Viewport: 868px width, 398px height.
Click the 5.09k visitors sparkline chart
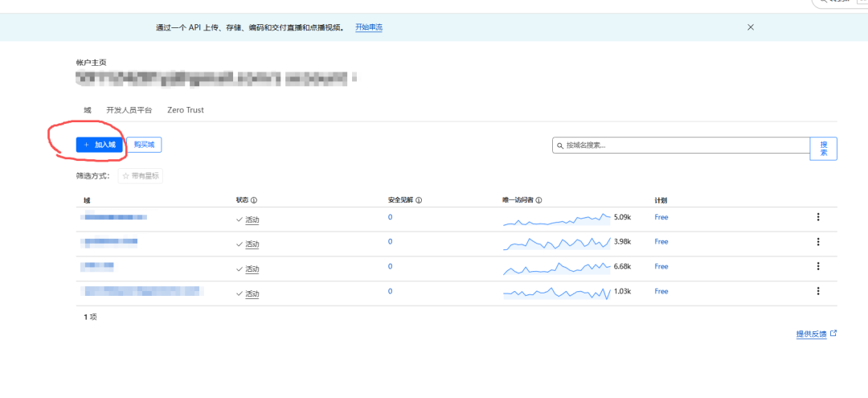coord(556,219)
